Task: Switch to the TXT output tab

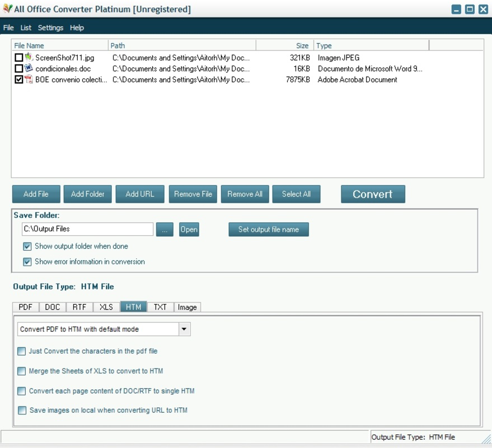Action: tap(160, 307)
